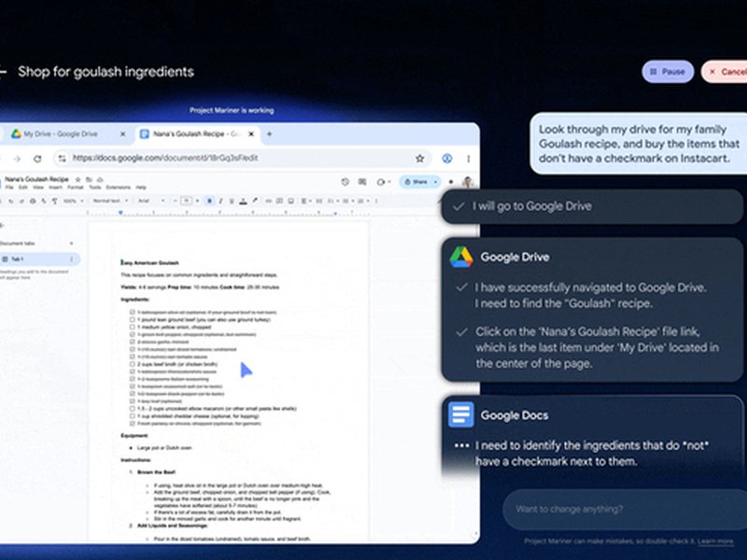Click the site info icon in address bar

(x=62, y=158)
